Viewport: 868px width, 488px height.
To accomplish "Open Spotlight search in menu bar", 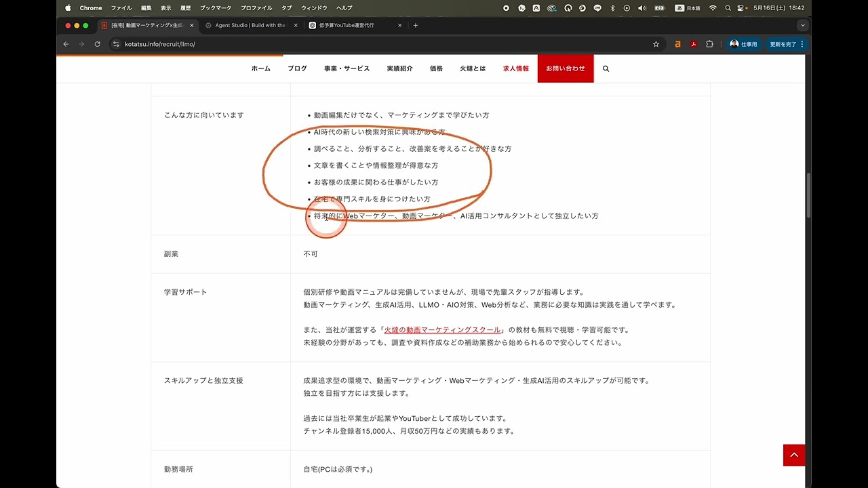I will pos(728,8).
